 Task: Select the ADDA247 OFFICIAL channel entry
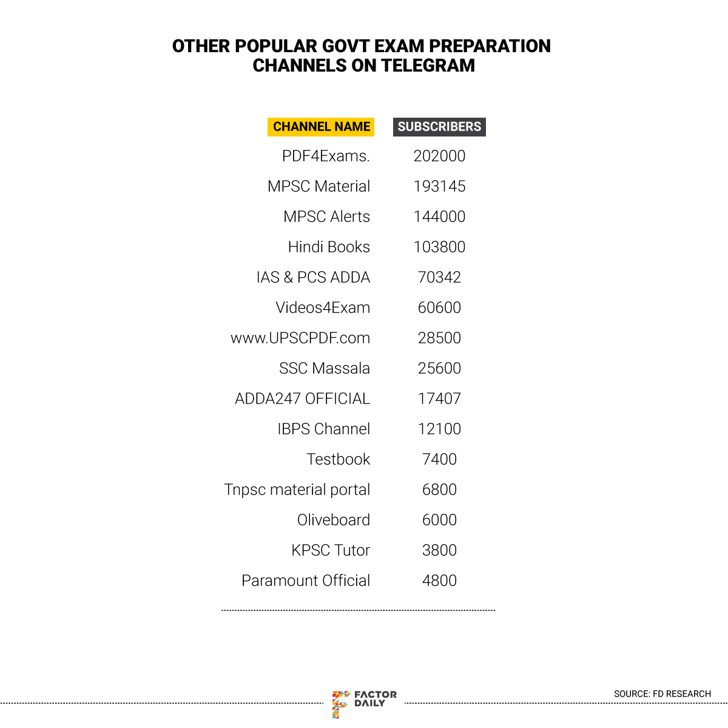(x=302, y=399)
